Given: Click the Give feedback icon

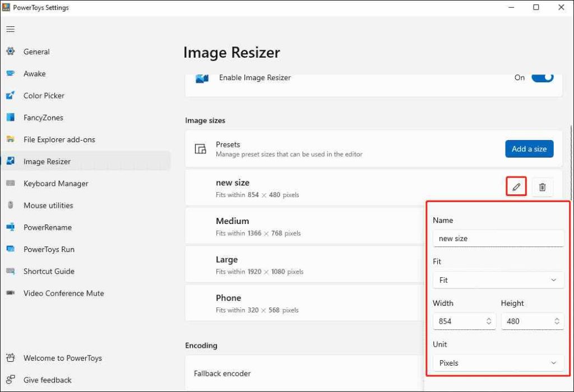Looking at the screenshot, I should click(11, 380).
